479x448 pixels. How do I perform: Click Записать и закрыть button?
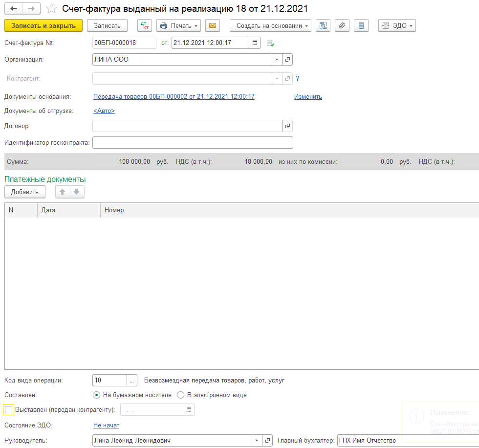pos(44,25)
